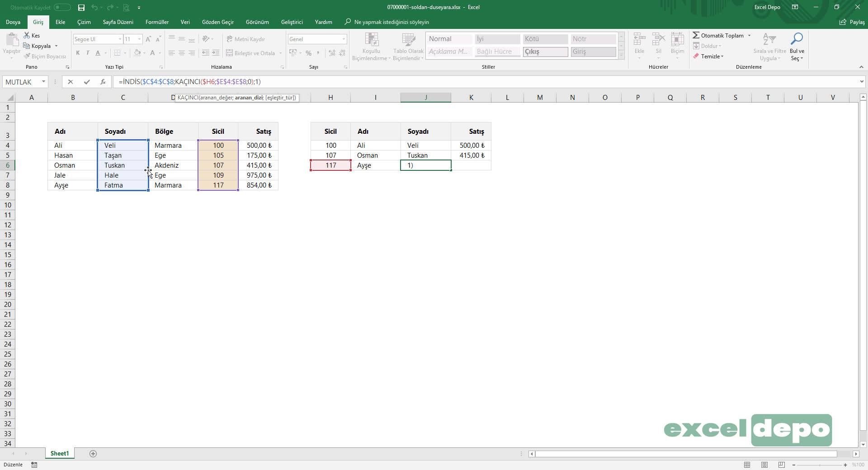Click the horizontal scrollbar at bottom
The image size is (868, 470).
point(686,454)
